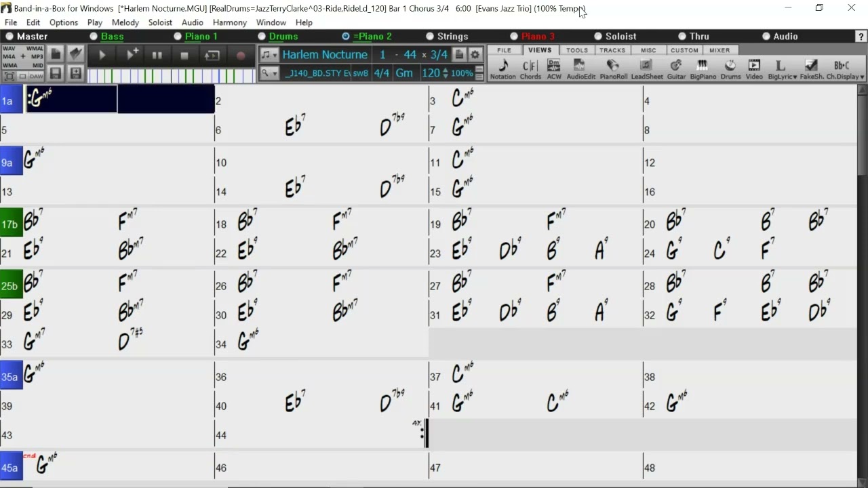Select the Audio track radio button
The width and height of the screenshot is (868, 488).
(766, 37)
